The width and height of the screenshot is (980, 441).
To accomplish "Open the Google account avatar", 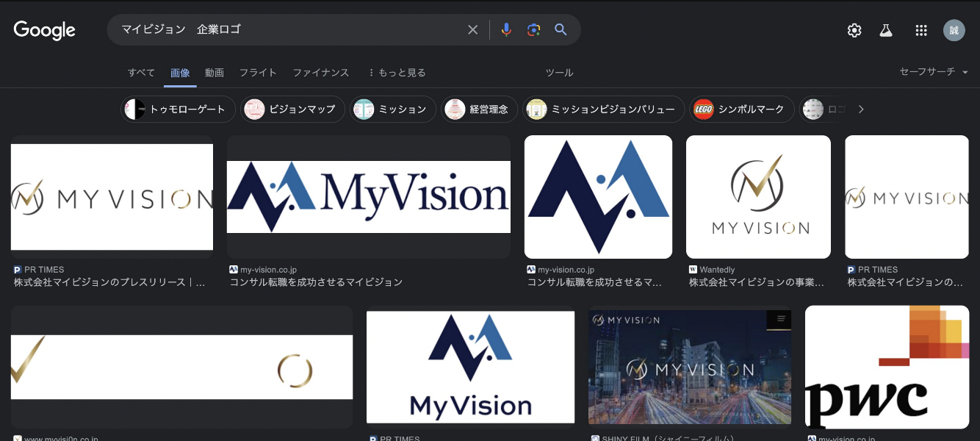I will pyautogui.click(x=954, y=30).
